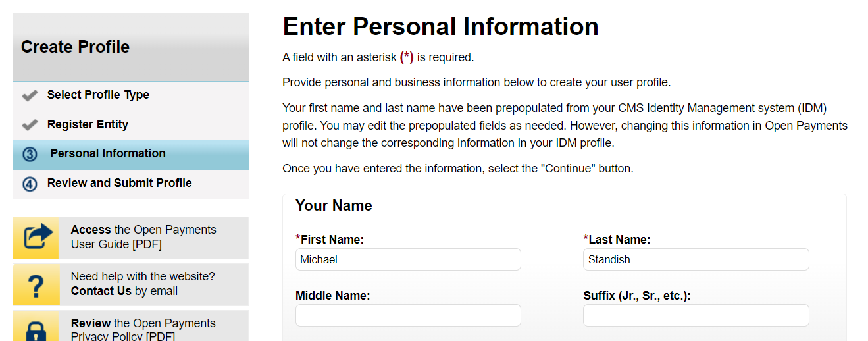Click the Your Name section heading

(334, 206)
